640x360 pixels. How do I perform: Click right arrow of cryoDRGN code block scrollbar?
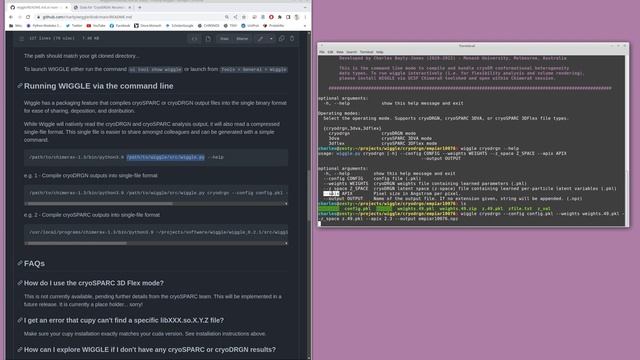tap(286, 204)
